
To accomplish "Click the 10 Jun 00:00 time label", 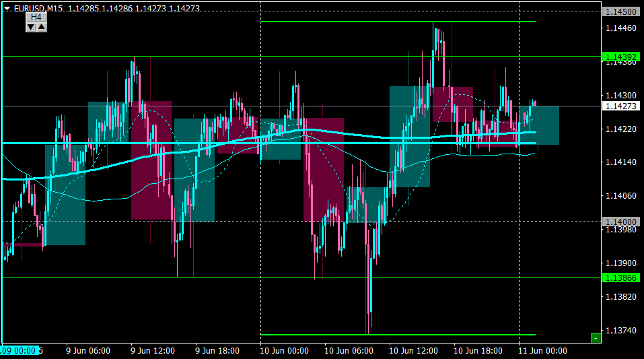I will [x=284, y=351].
